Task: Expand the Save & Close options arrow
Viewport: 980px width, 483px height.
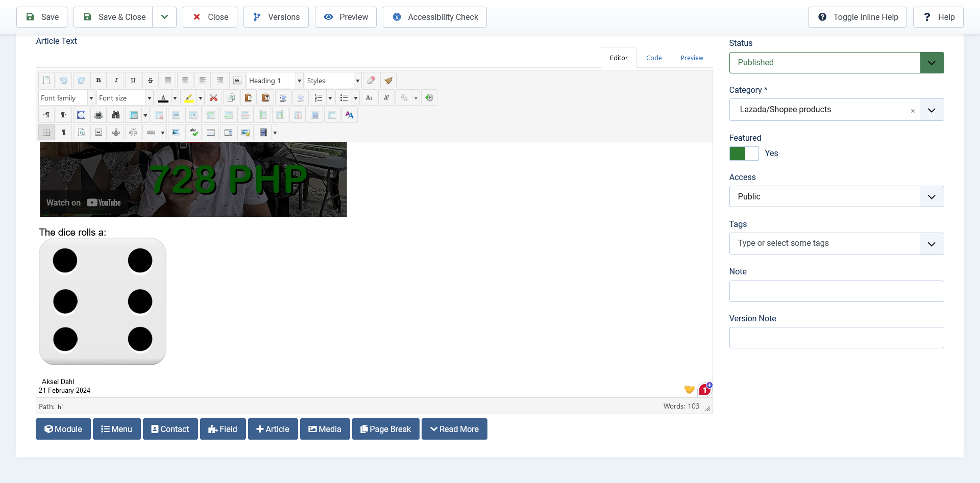Action: (x=164, y=17)
